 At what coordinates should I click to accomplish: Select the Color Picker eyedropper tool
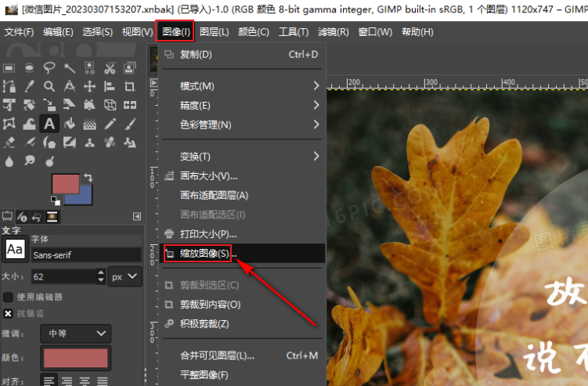[x=29, y=86]
